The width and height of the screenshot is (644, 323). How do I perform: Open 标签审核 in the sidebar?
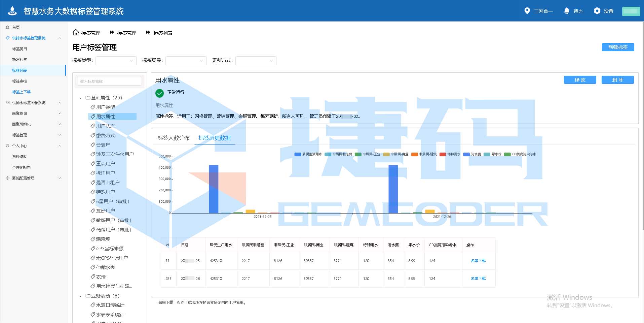(20, 81)
